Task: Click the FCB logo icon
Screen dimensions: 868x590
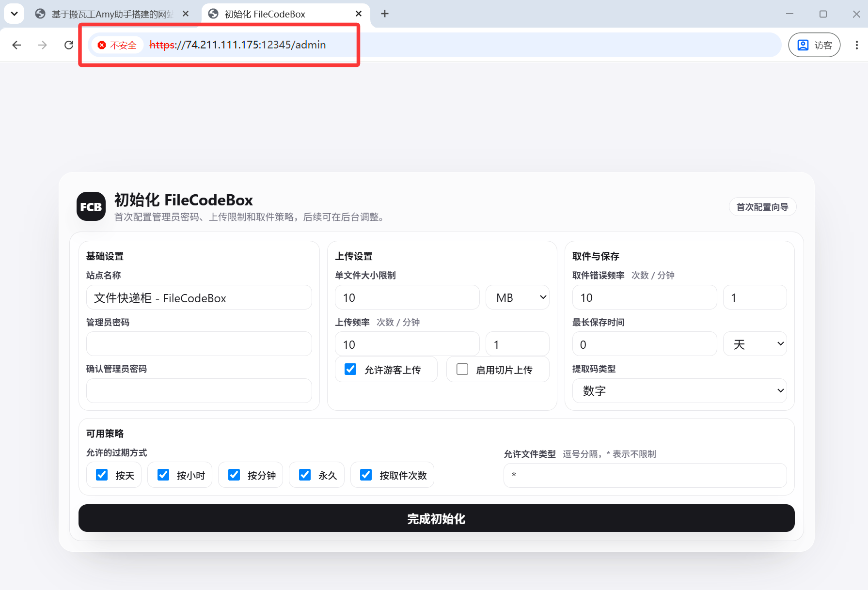Action: click(x=91, y=206)
